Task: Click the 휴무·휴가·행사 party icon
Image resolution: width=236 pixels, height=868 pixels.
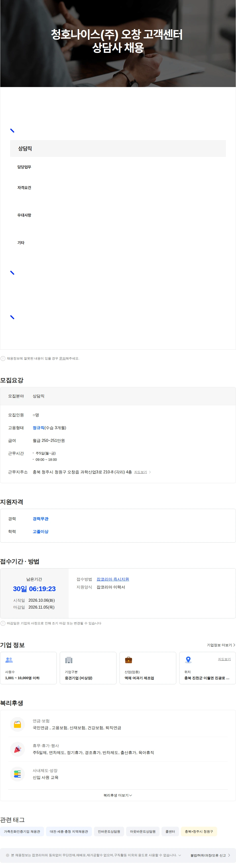Action: [x=17, y=749]
